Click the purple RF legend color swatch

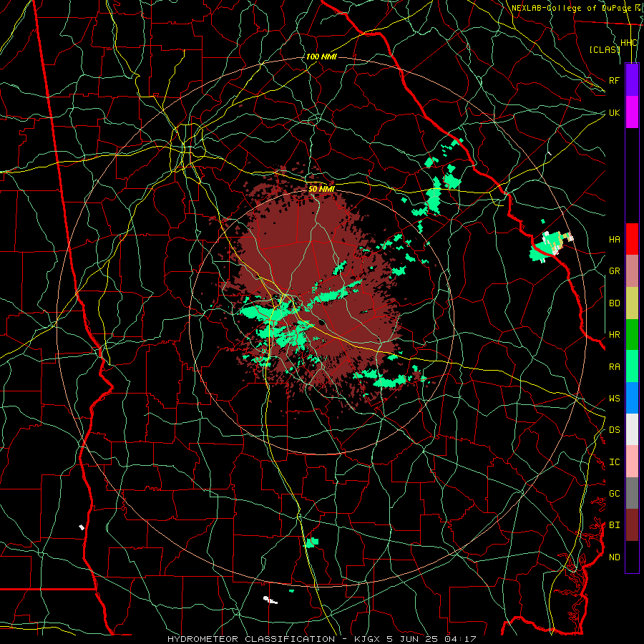(x=632, y=80)
